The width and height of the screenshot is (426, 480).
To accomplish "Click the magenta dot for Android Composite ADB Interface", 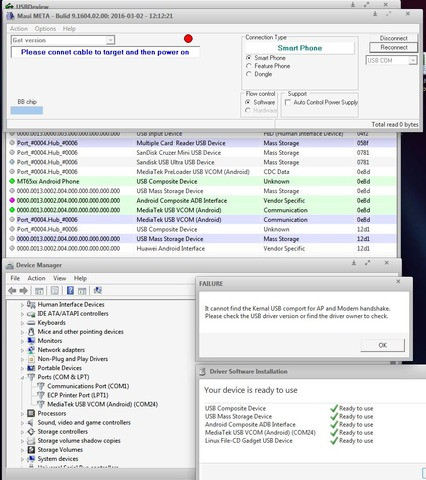I will coord(12,201).
